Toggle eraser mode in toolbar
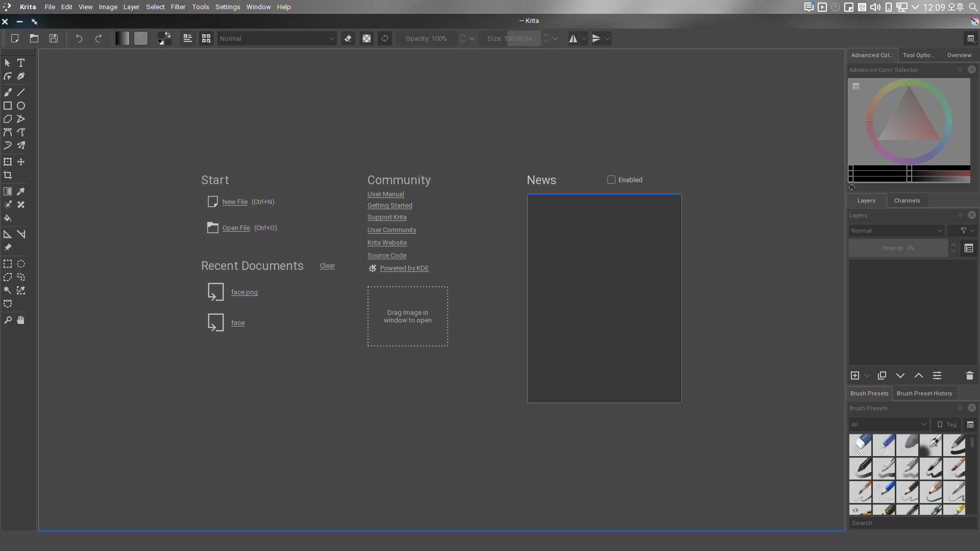The width and height of the screenshot is (980, 551). pyautogui.click(x=348, y=38)
